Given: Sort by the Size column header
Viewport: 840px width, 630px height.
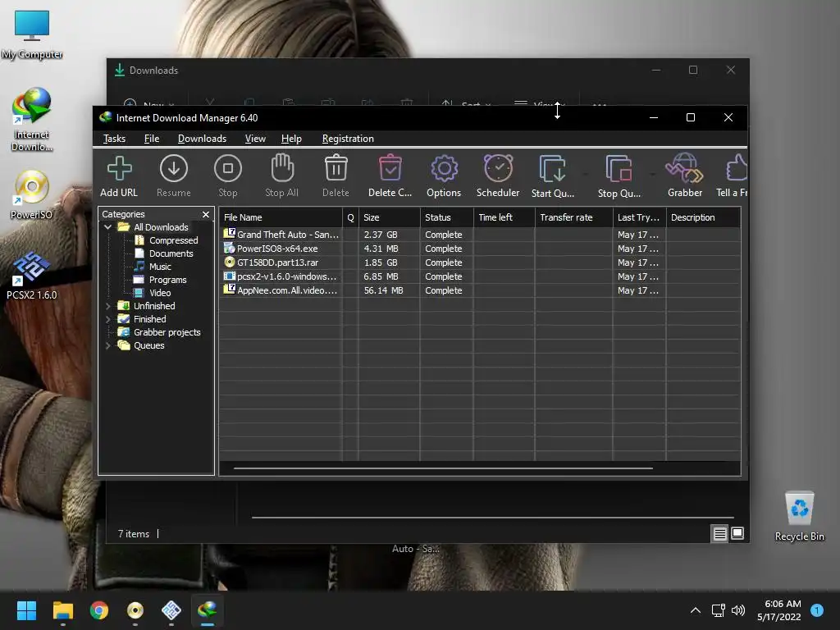Looking at the screenshot, I should click(x=390, y=217).
